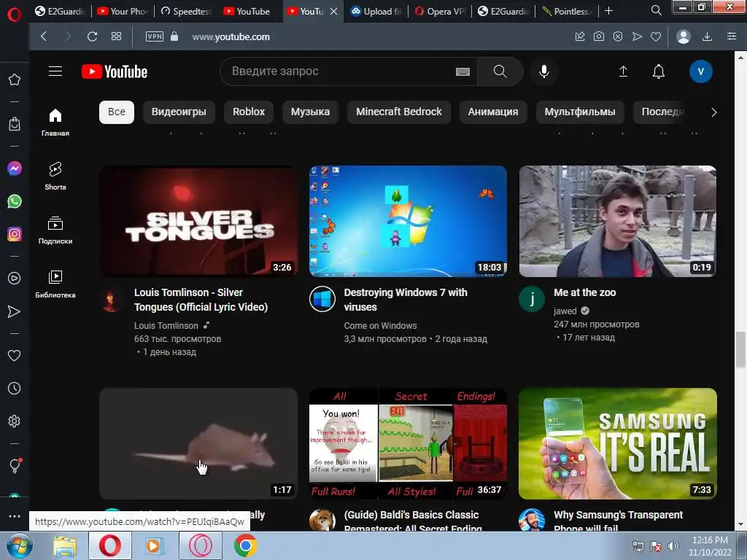
Task: Switch to Speedtest browser tab
Action: pyautogui.click(x=187, y=11)
